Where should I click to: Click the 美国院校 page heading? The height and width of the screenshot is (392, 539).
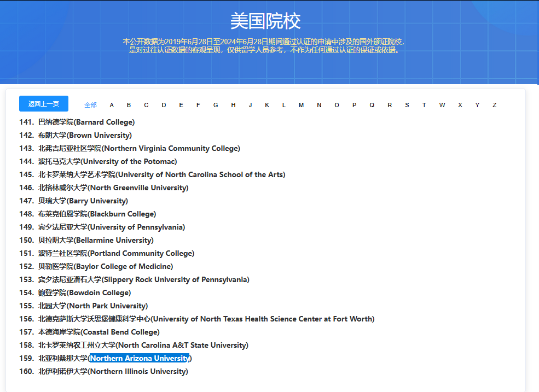click(265, 21)
